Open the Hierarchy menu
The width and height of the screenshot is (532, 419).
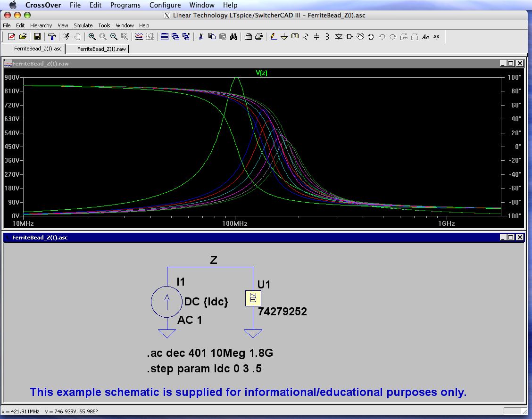(41, 25)
